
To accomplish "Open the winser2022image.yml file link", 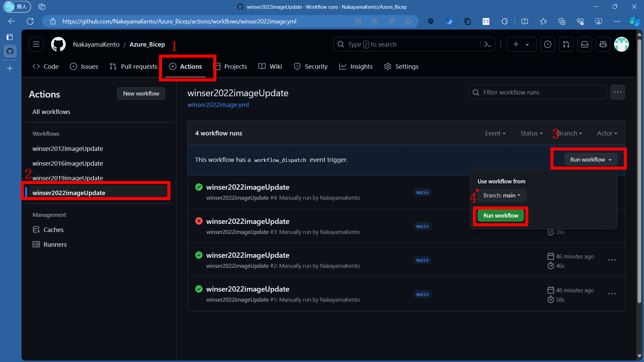I will pyautogui.click(x=218, y=105).
